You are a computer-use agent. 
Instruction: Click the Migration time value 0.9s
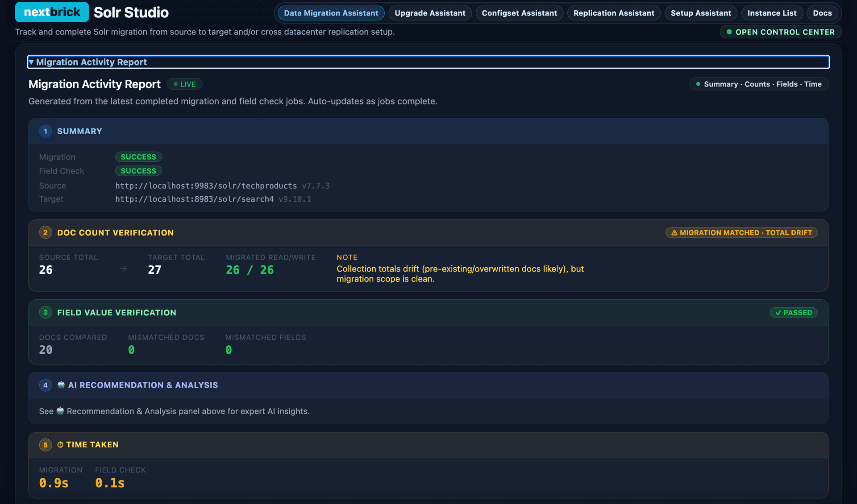tap(54, 483)
